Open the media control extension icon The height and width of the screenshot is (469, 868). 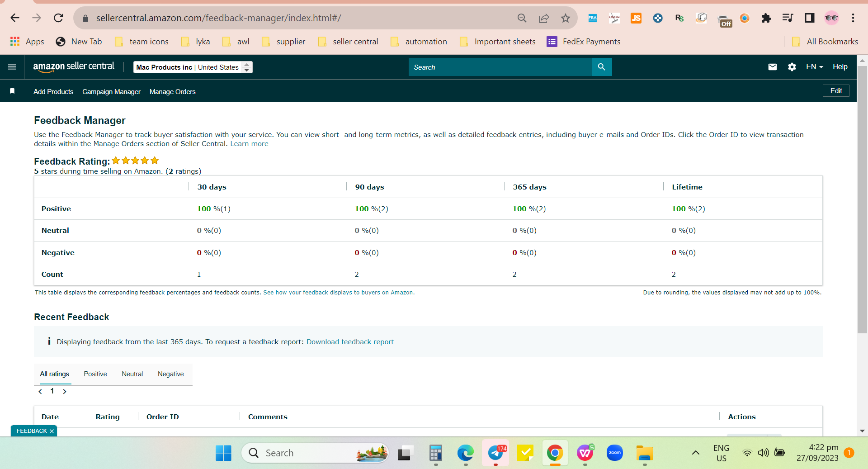tap(788, 18)
